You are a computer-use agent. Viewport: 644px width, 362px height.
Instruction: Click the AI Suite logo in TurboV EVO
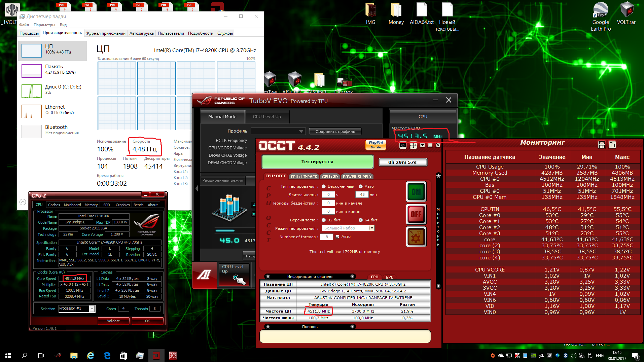(x=205, y=275)
